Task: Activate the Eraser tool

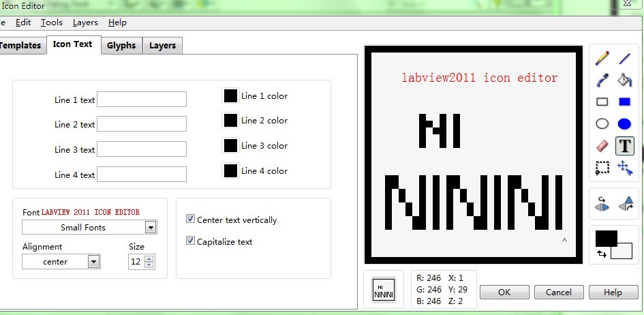Action: tap(602, 146)
